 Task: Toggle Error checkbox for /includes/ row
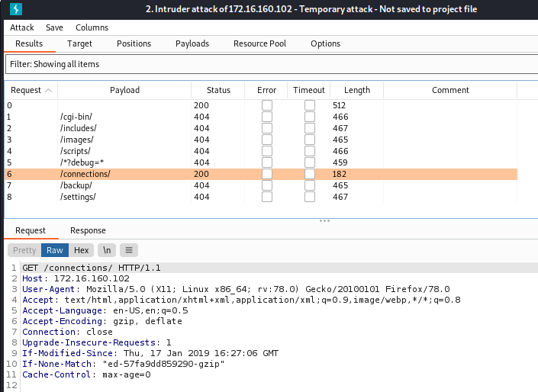click(267, 128)
